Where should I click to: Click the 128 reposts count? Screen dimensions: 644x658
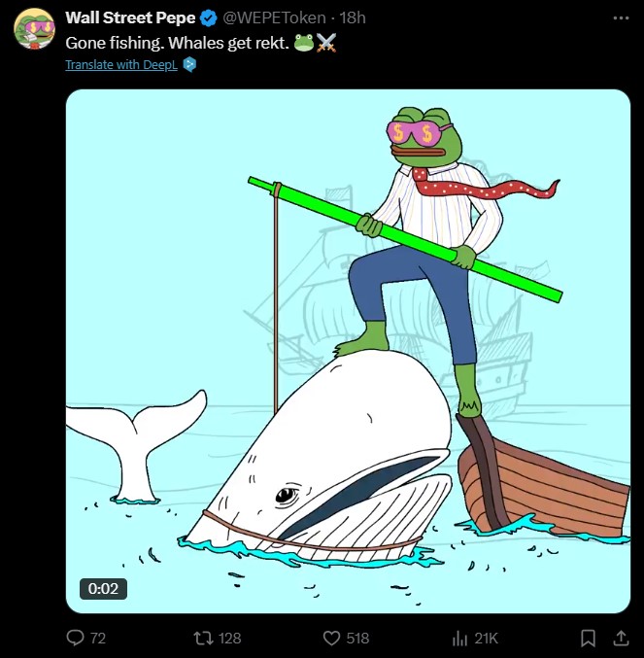tap(230, 639)
